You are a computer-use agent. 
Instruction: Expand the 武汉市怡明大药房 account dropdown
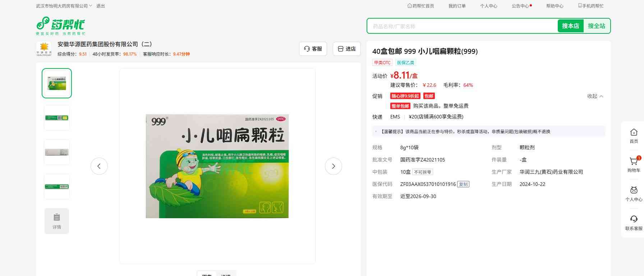tap(64, 6)
